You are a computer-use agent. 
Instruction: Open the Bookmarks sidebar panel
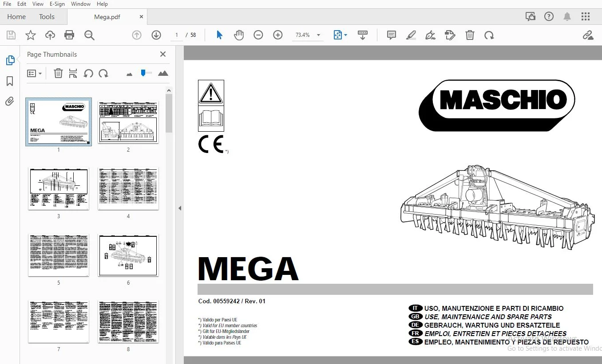tap(10, 81)
